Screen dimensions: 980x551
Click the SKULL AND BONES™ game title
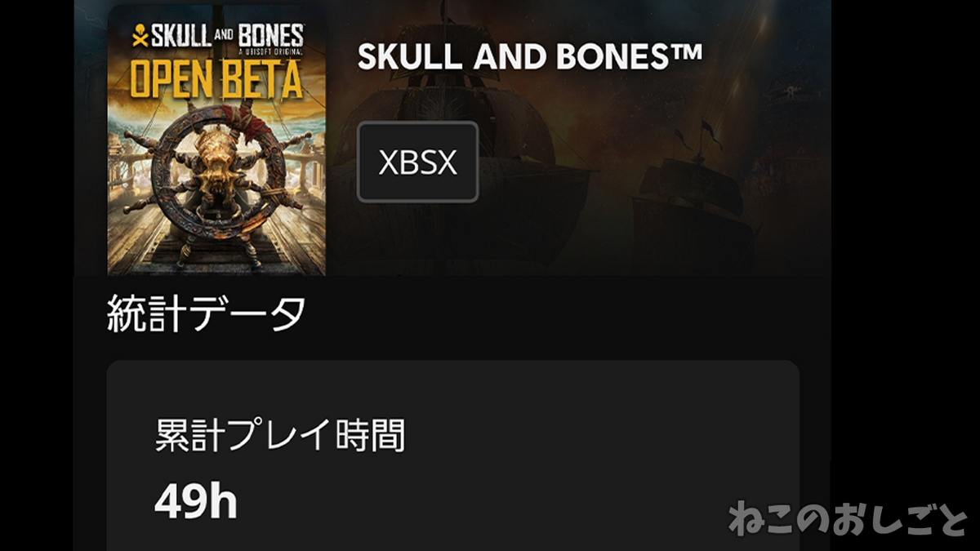tap(530, 56)
